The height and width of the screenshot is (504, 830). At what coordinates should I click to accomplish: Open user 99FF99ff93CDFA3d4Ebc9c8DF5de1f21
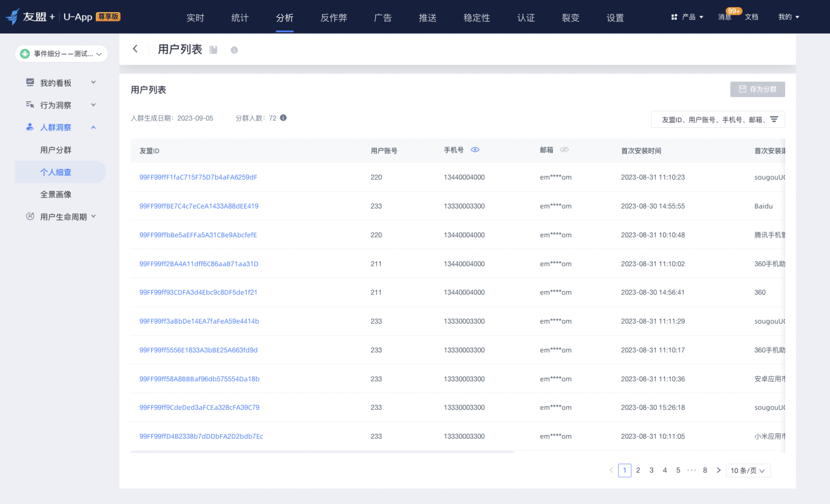coord(198,292)
